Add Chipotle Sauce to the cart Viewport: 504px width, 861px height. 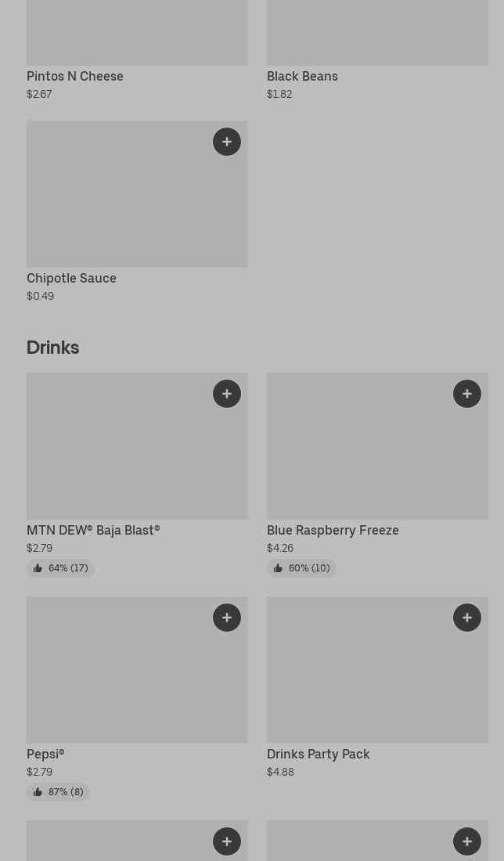point(227,142)
